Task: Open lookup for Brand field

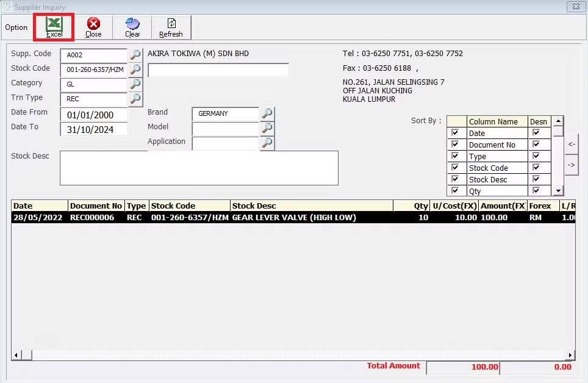Action: coord(267,113)
